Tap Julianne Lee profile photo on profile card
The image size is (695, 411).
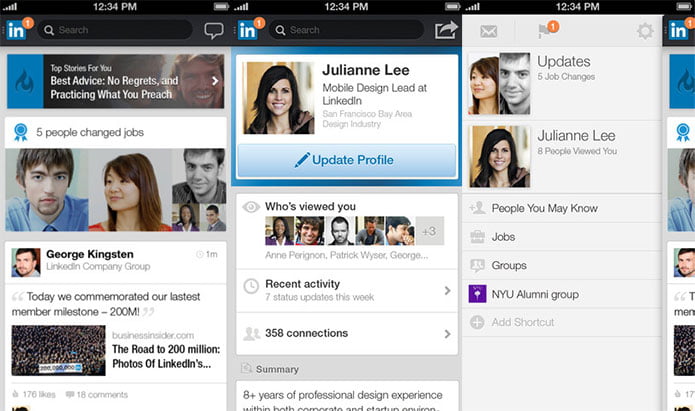point(279,98)
